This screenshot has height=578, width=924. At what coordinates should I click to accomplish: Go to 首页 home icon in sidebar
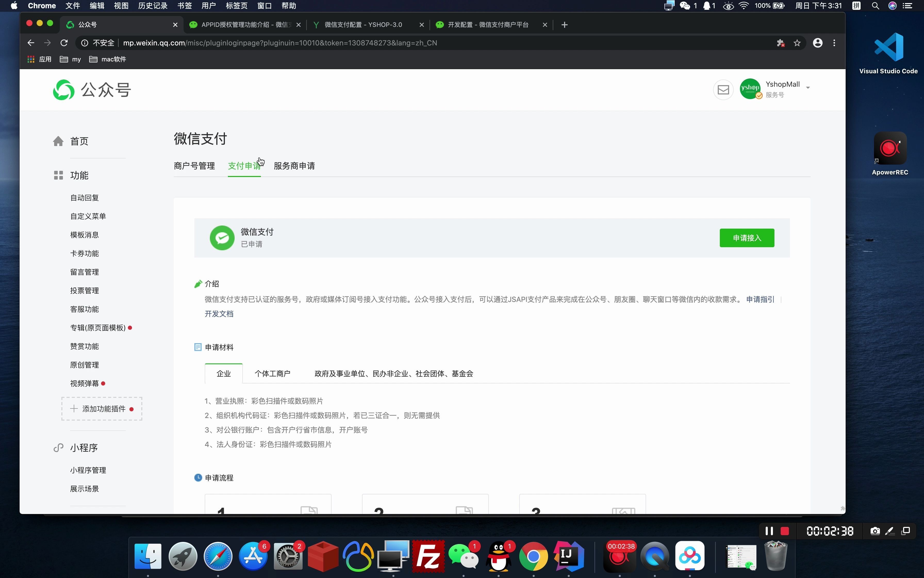(58, 141)
